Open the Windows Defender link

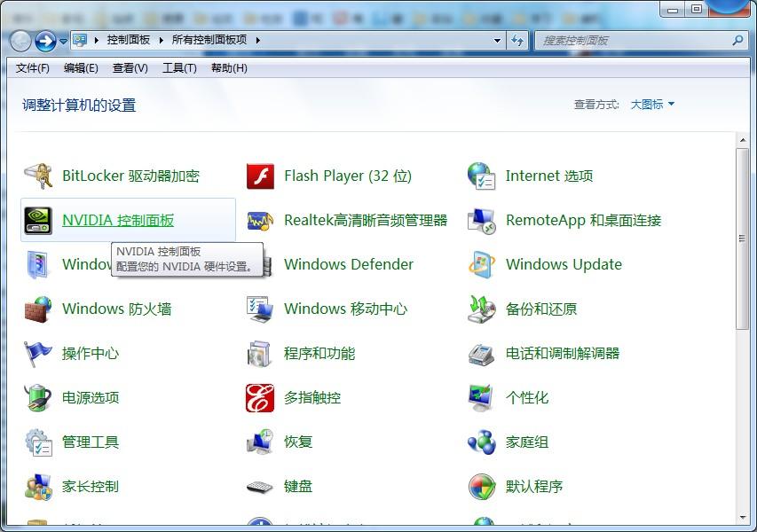[x=349, y=264]
